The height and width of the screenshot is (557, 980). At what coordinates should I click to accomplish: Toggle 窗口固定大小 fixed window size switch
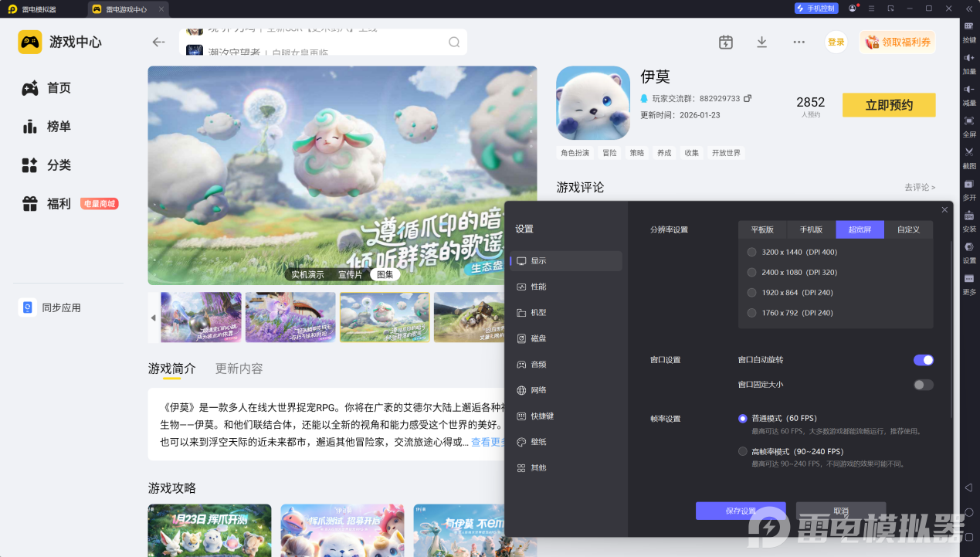[924, 385]
